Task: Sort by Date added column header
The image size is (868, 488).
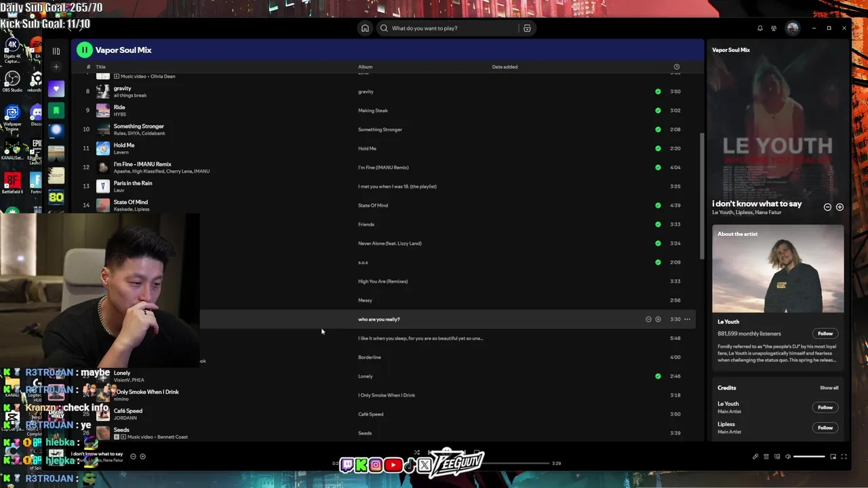Action: (505, 67)
